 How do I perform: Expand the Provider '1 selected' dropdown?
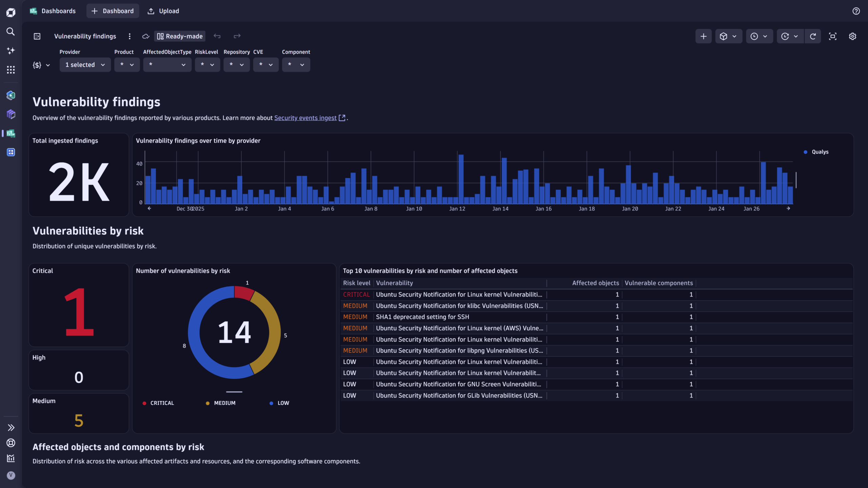[85, 65]
